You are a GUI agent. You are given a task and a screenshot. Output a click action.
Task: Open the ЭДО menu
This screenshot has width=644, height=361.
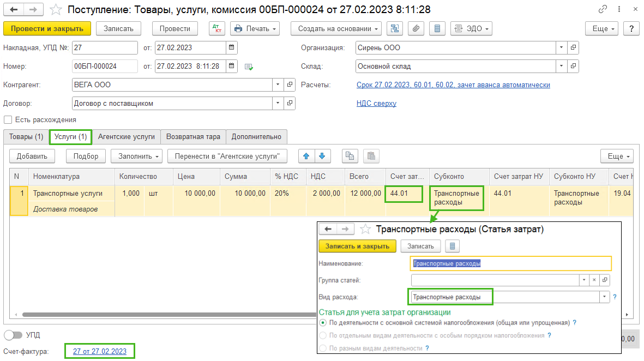tap(472, 29)
